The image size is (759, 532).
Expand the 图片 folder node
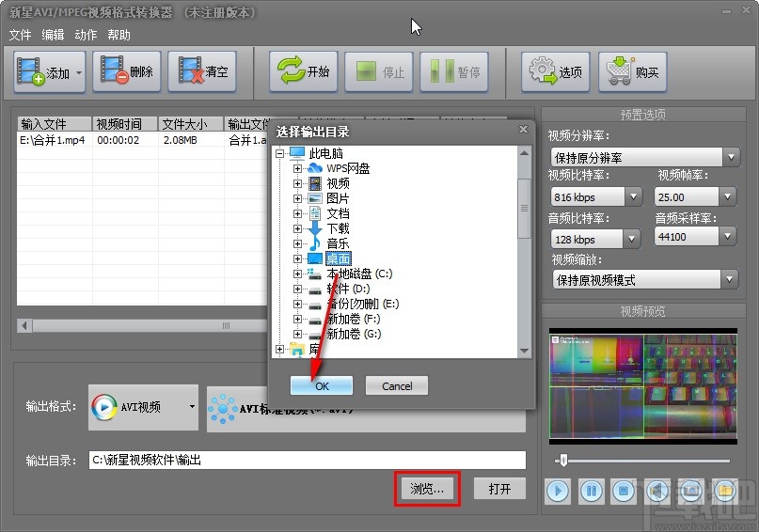tap(298, 198)
